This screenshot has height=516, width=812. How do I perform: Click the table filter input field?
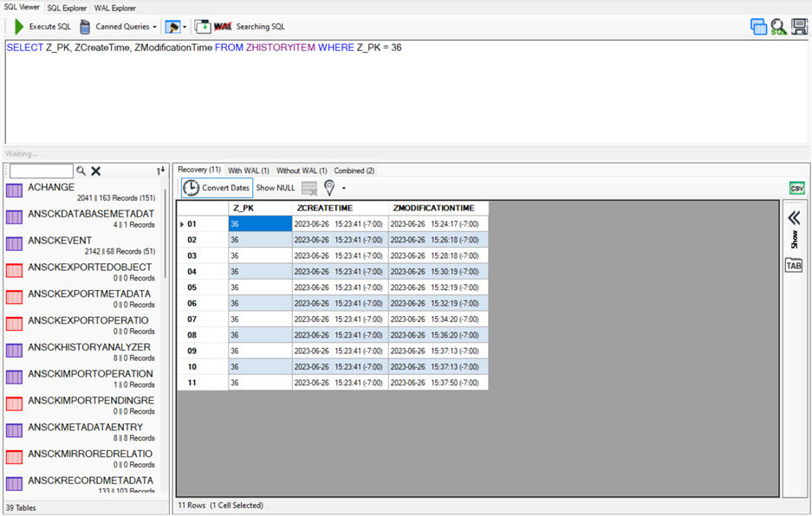[x=42, y=171]
